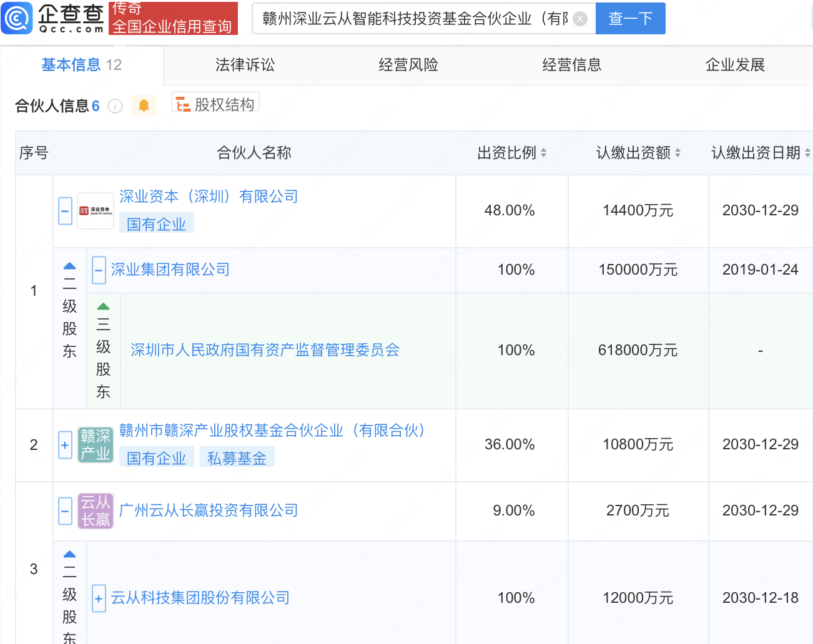Expand 赣州市赣深产业股权基金 row
Viewport: 813px width, 644px height.
(65, 445)
